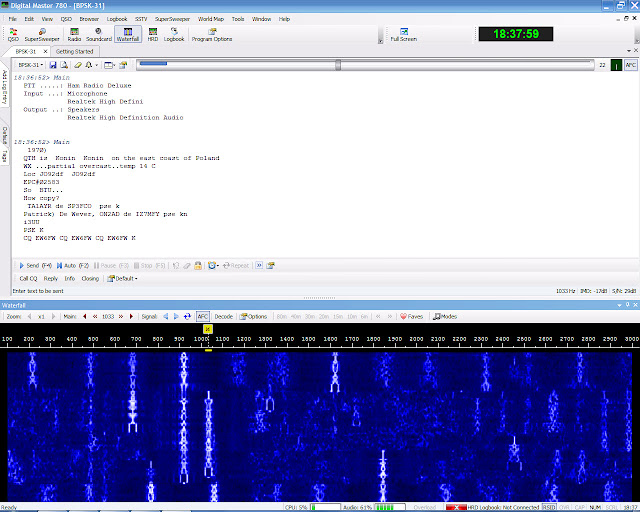640x512 pixels.
Task: Click the alarm bell icon
Action: pos(89,65)
